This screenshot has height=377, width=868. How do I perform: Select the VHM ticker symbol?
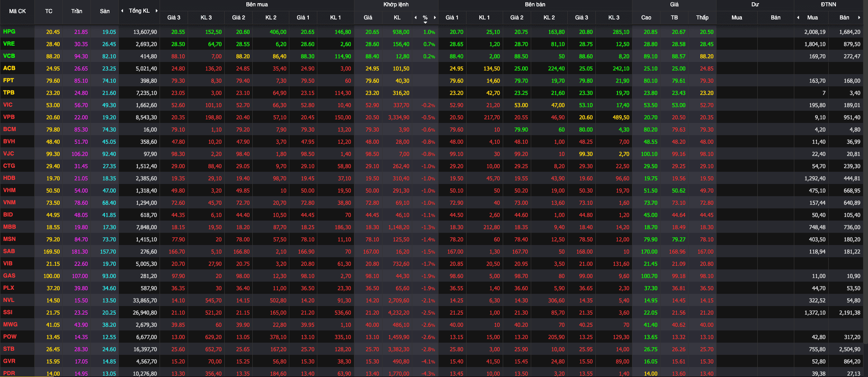point(9,190)
